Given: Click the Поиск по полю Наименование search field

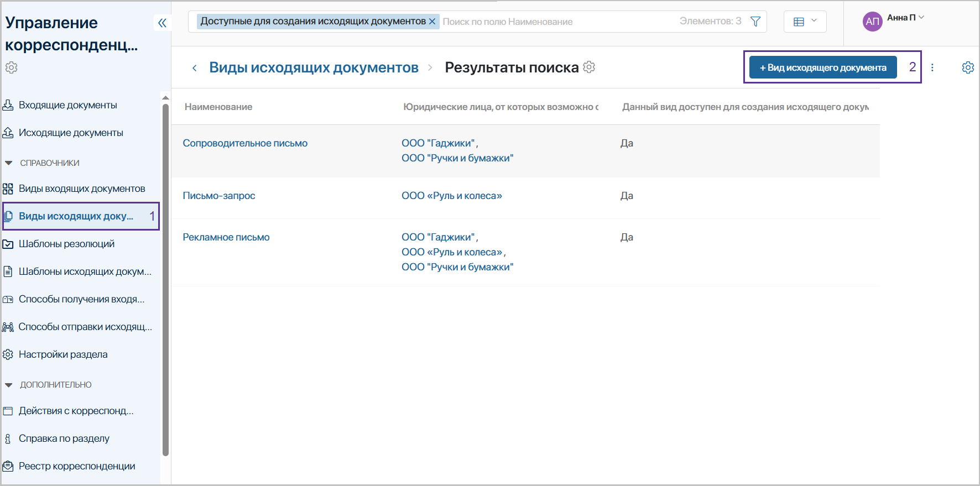Looking at the screenshot, I should pos(559,22).
